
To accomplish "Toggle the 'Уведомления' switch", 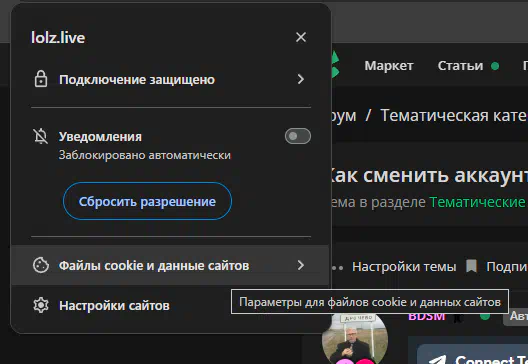I will [x=298, y=136].
